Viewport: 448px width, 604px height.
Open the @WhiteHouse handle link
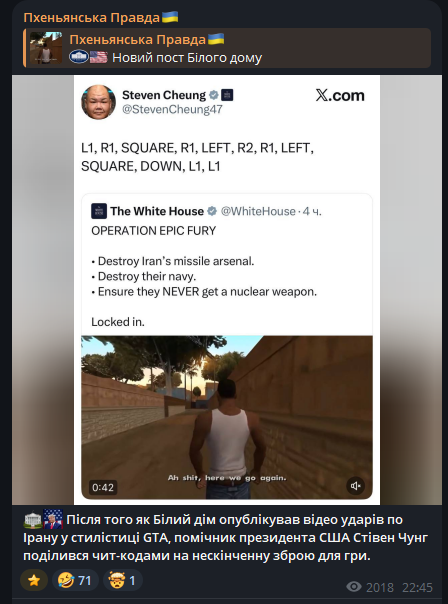coord(258,211)
